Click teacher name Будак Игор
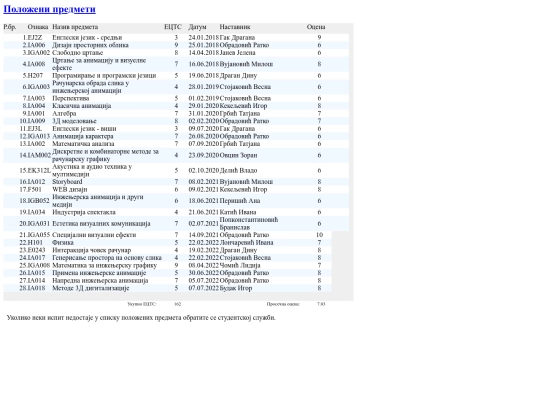The width and height of the screenshot is (540, 405). click(236, 288)
